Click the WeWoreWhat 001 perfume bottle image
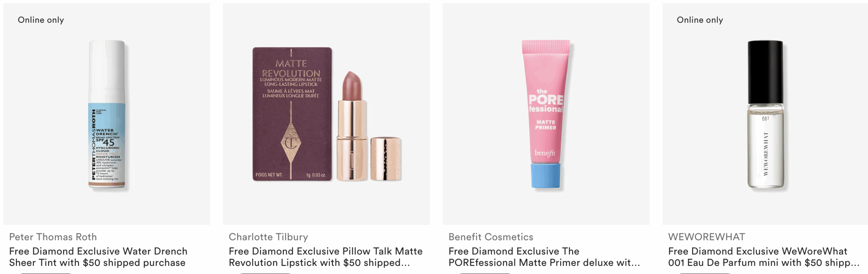 (x=766, y=114)
